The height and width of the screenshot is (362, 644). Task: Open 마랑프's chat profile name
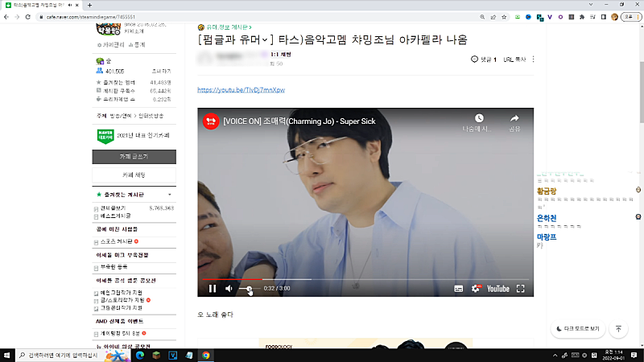[547, 237]
